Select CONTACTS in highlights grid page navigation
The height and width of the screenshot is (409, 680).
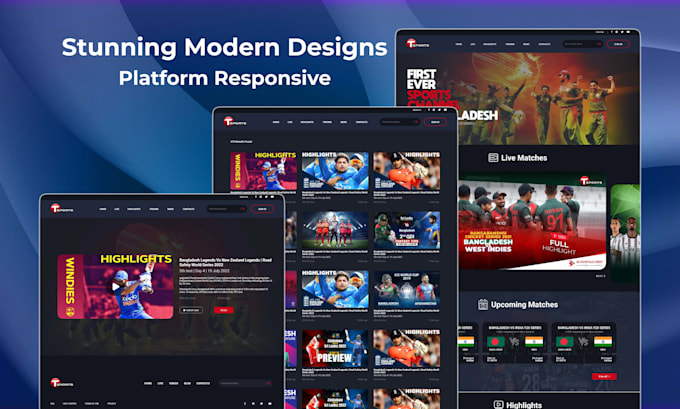point(362,122)
